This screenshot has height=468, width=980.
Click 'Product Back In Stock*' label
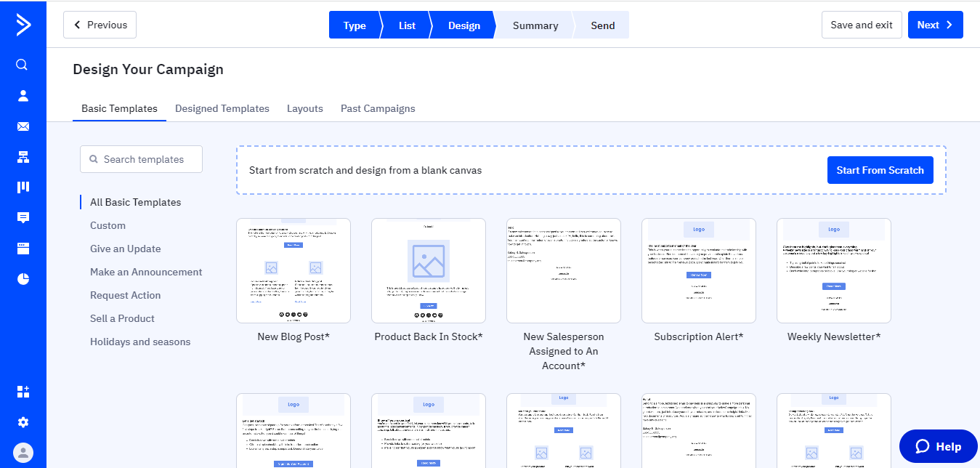tap(429, 336)
